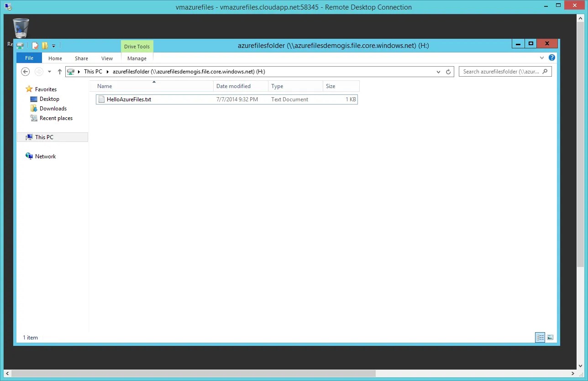Expand the ribbon with the chevron
The height and width of the screenshot is (381, 588).
tap(542, 58)
